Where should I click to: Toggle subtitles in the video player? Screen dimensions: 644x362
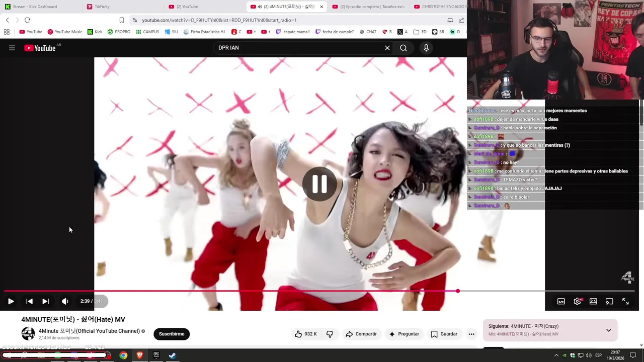pos(561,301)
